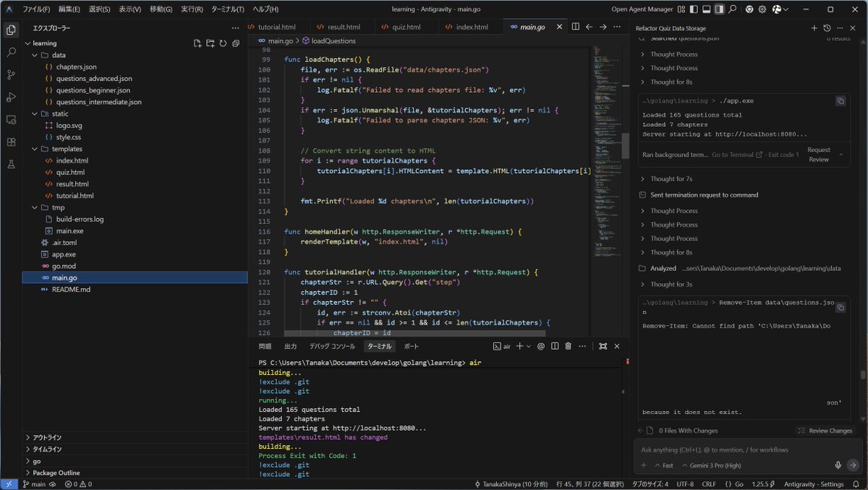Navigate back in the editor
The image size is (868, 490).
pyautogui.click(x=590, y=27)
